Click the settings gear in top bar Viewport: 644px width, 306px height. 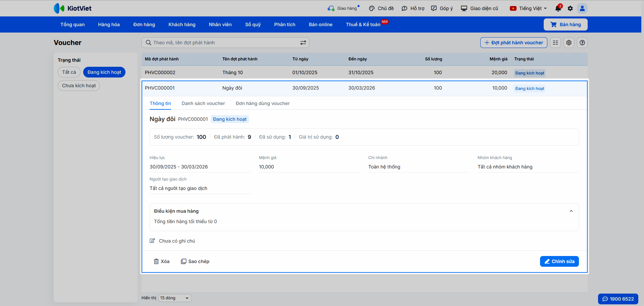coord(570,8)
